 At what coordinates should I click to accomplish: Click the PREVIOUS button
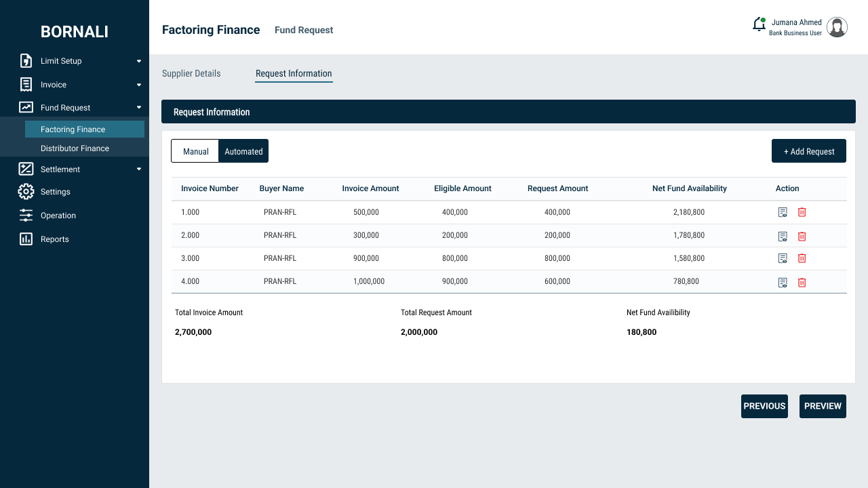coord(764,406)
